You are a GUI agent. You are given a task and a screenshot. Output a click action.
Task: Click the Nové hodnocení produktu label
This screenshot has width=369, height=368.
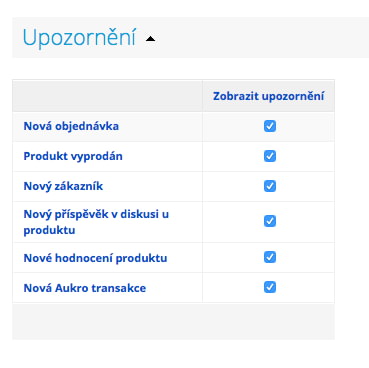coord(95,258)
